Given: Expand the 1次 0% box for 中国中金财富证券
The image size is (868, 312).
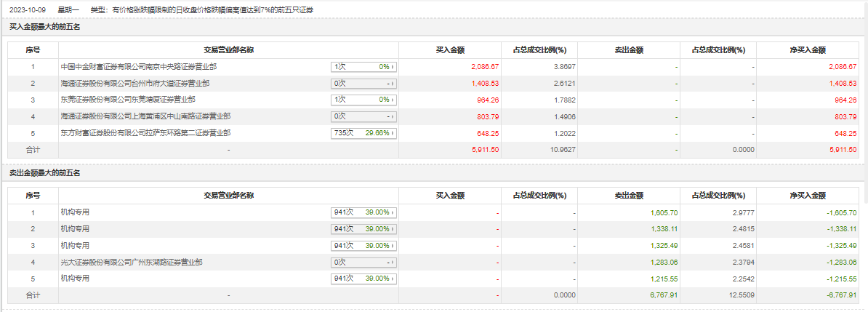Looking at the screenshot, I should pyautogui.click(x=363, y=67).
